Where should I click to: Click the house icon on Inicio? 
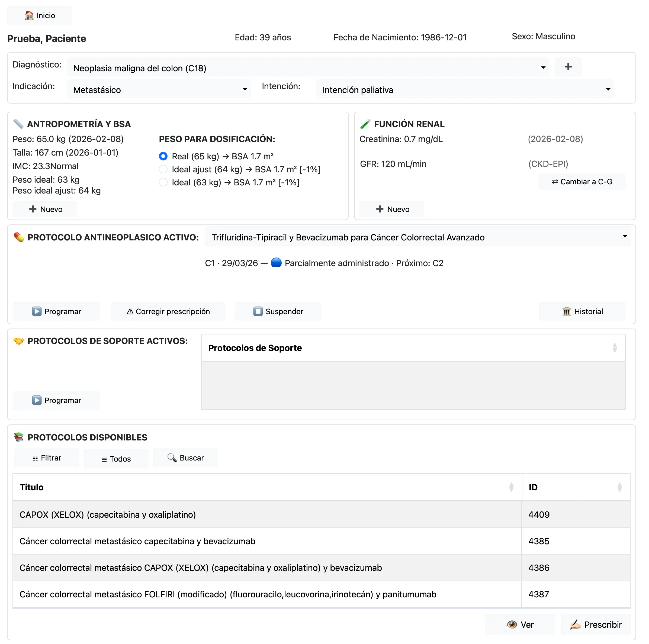pos(29,15)
